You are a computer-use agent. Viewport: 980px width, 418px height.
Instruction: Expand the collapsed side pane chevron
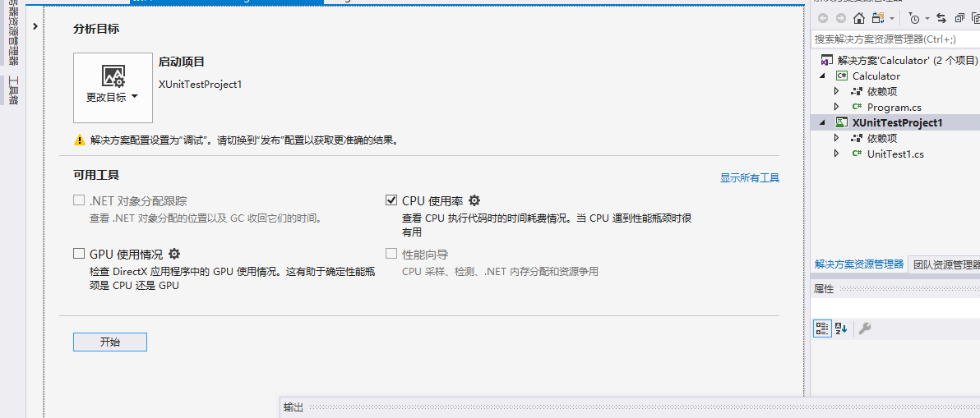(x=35, y=26)
